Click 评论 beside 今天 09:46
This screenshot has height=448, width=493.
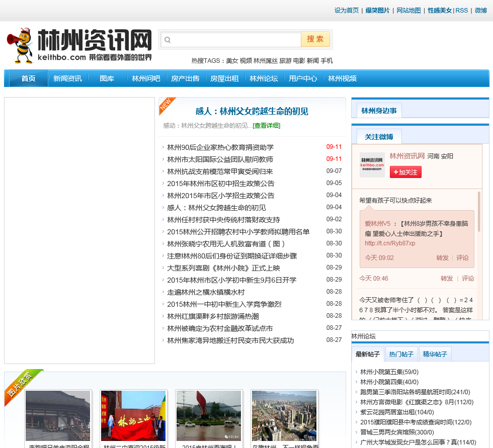(x=468, y=279)
